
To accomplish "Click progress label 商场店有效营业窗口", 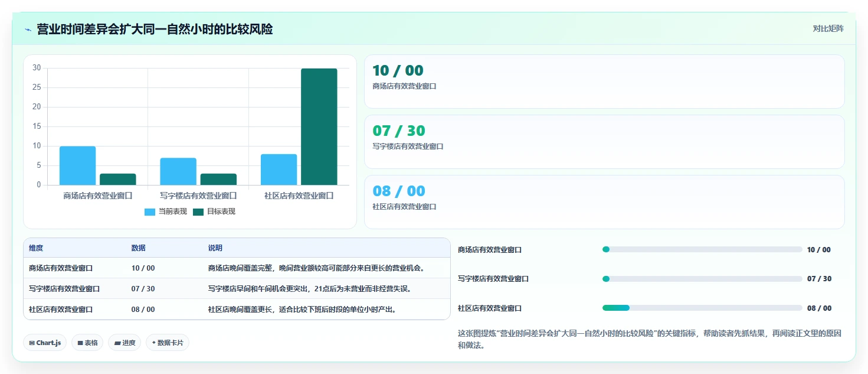I will coord(490,250).
